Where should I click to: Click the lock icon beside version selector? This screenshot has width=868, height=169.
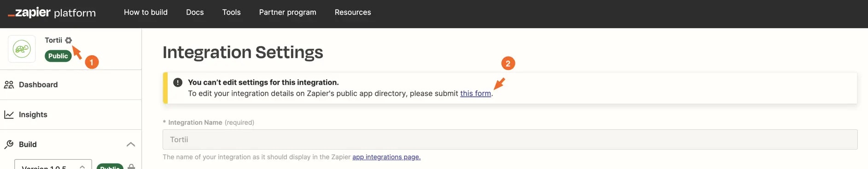(131, 167)
